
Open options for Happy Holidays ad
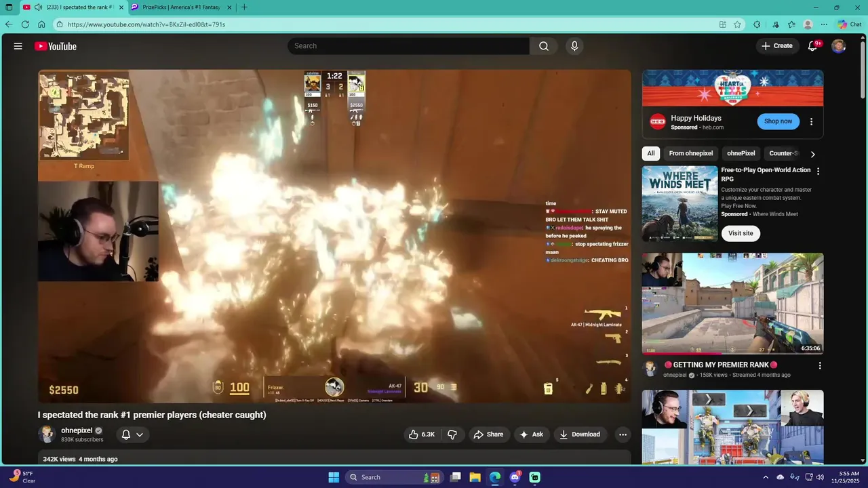[811, 122]
